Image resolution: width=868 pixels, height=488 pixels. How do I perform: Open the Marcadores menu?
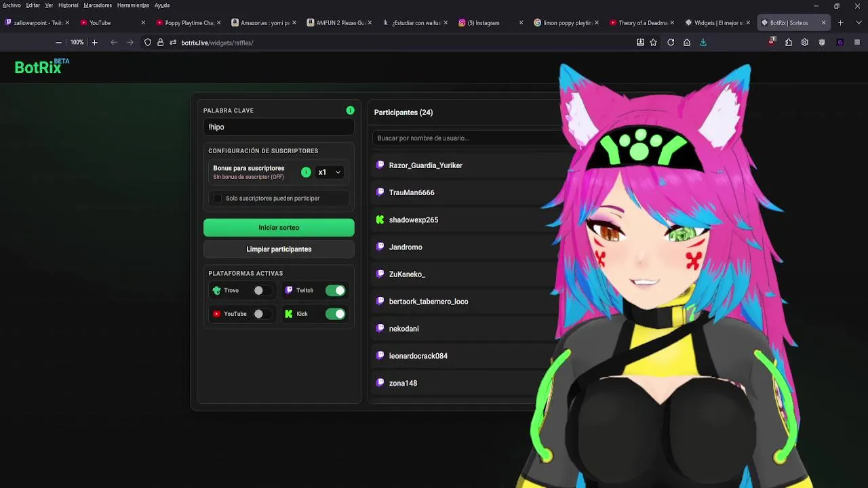(98, 5)
